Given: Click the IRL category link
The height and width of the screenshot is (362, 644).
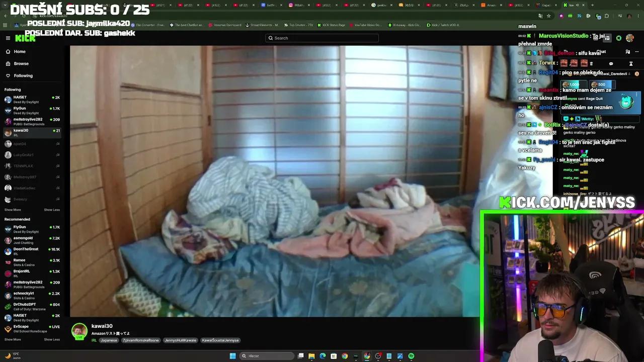Looking at the screenshot, I should 94,340.
